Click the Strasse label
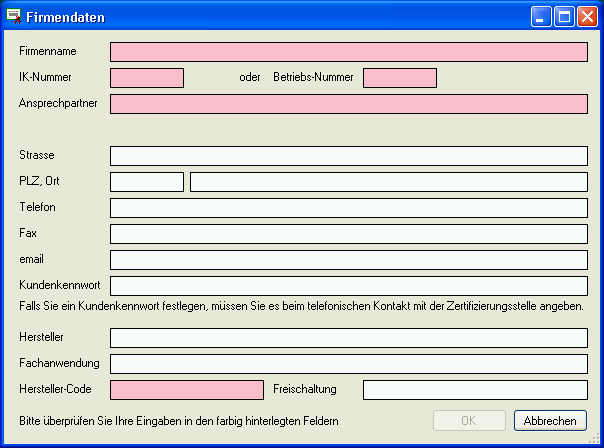 click(x=37, y=155)
